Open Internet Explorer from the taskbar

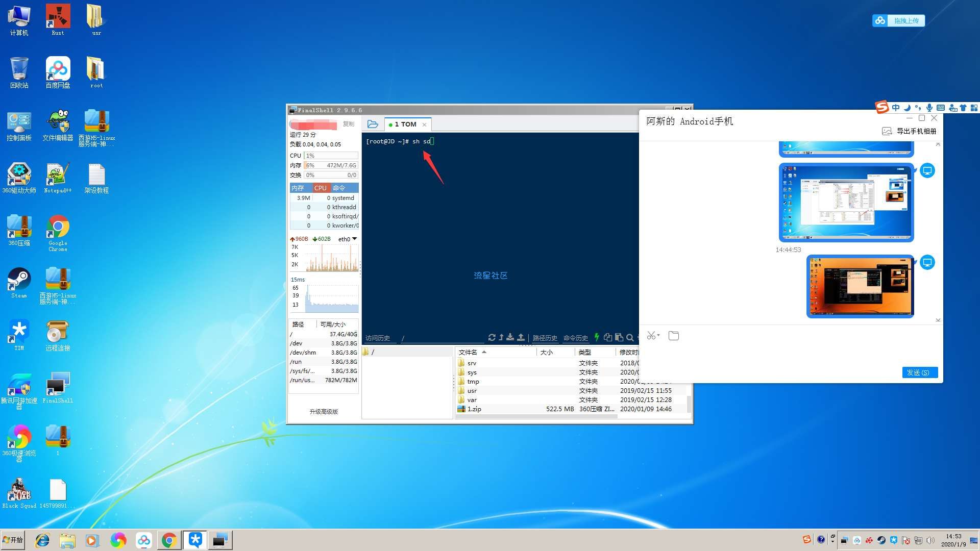coord(42,540)
